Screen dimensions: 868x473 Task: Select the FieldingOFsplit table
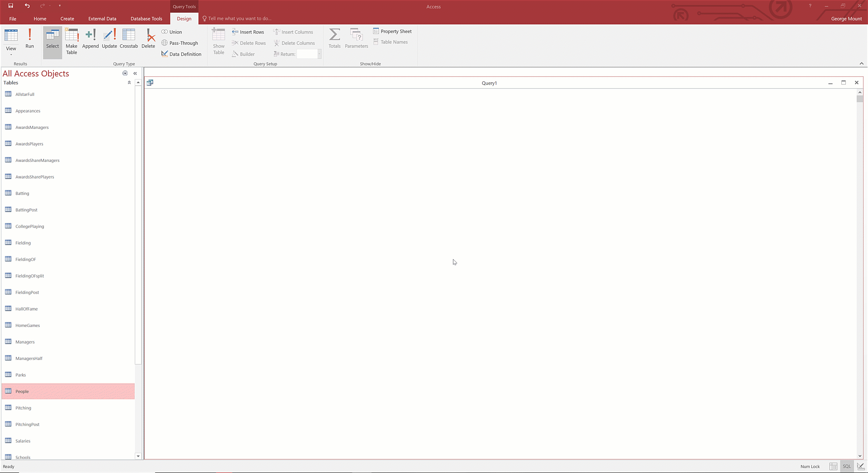(68, 276)
